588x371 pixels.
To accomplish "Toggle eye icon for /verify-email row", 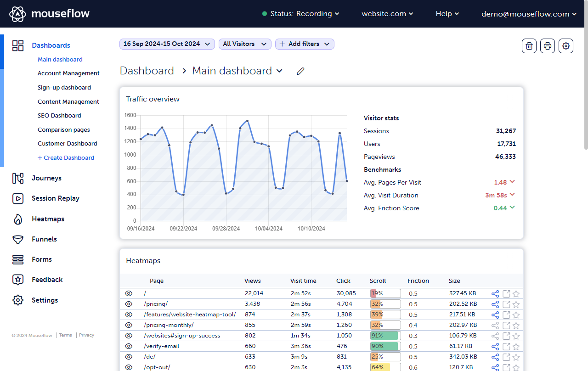I will tap(129, 346).
